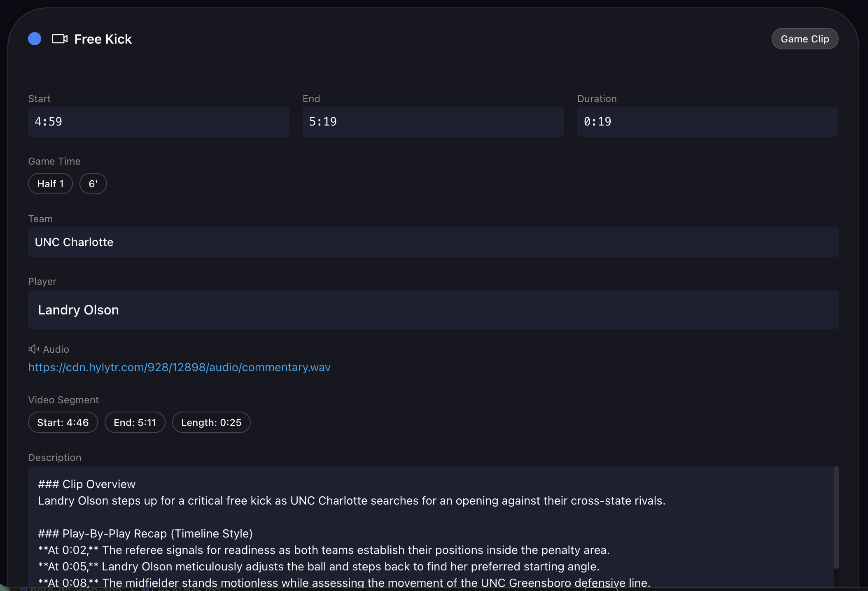
Task: Click the Game Clip badge
Action: click(x=805, y=39)
